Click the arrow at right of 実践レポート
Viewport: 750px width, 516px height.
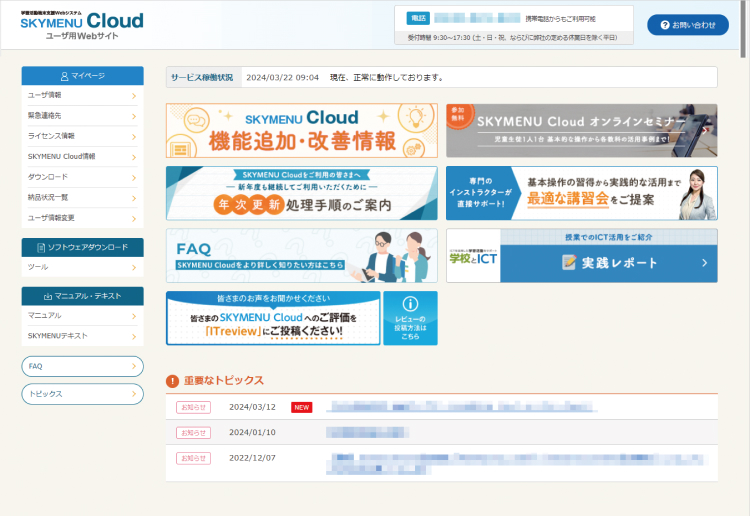[x=705, y=263]
